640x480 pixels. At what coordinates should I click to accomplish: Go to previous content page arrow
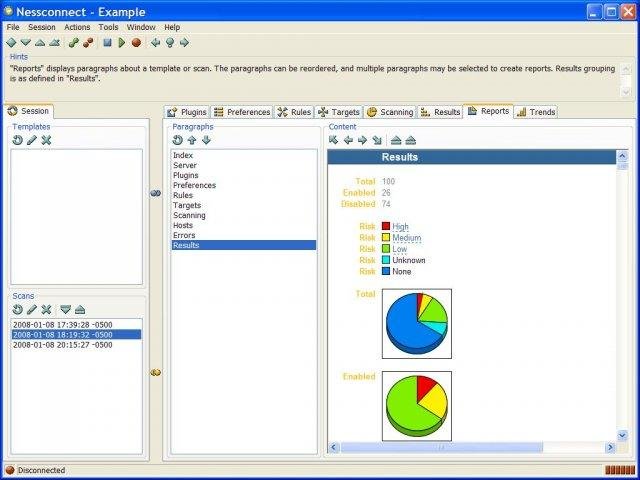[348, 140]
